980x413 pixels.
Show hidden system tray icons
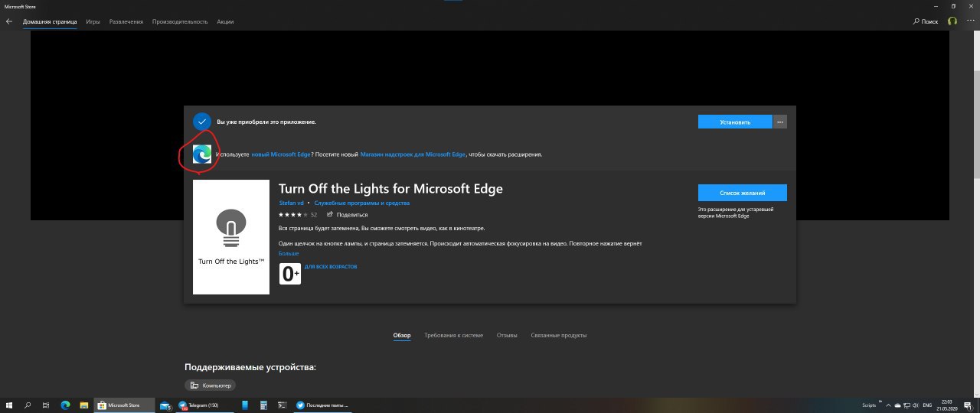[x=889, y=405]
